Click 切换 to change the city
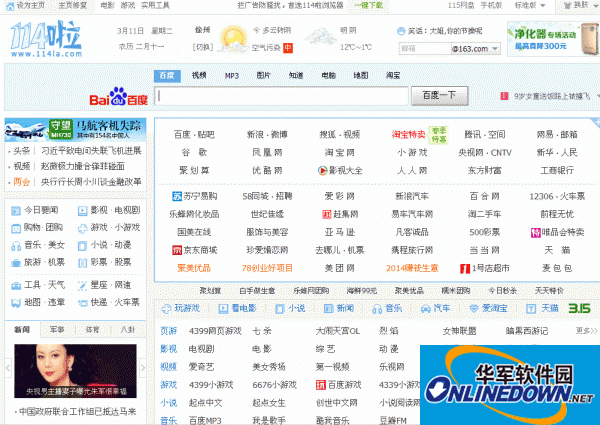Screen dimensions: 600x425 pos(202,47)
